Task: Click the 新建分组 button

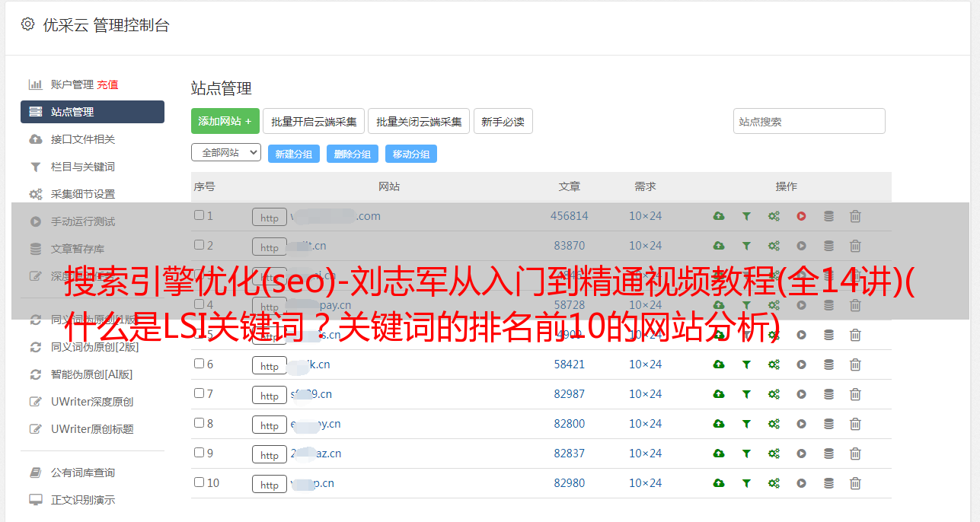Action: pos(294,154)
